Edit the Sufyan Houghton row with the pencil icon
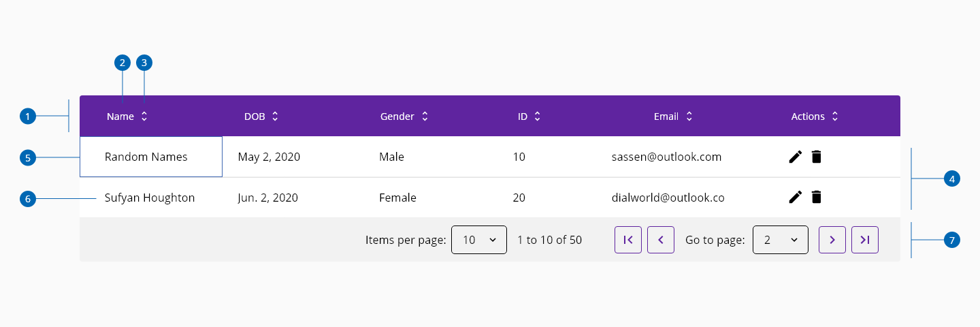 (x=795, y=197)
